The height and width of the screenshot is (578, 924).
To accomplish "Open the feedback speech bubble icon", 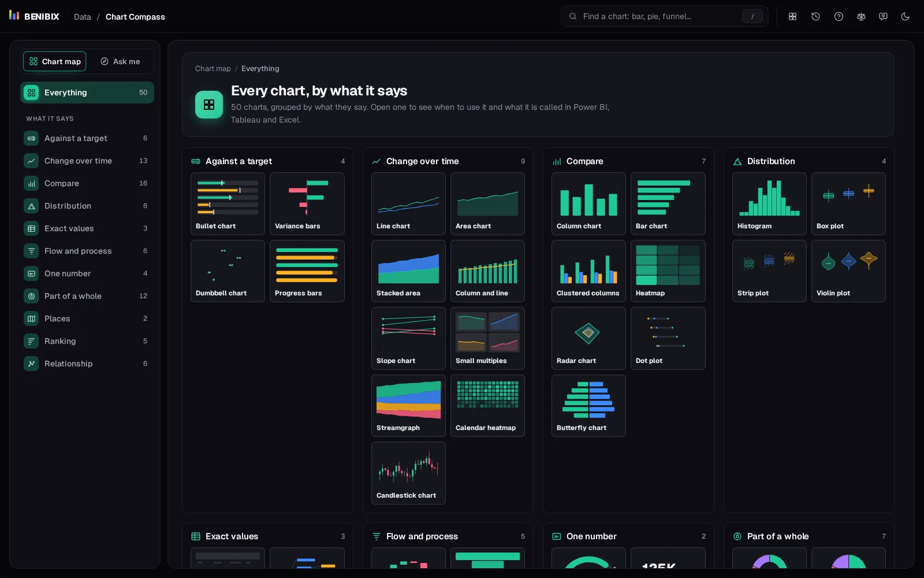I will (x=883, y=17).
